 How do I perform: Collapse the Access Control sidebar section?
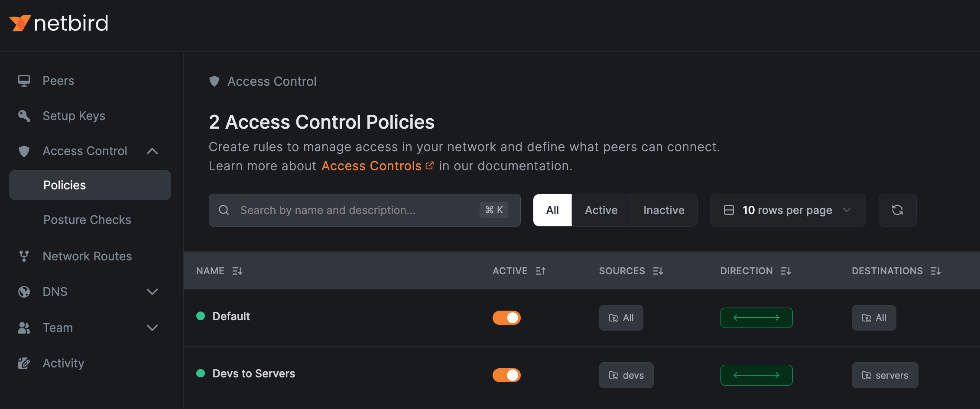[x=152, y=151]
